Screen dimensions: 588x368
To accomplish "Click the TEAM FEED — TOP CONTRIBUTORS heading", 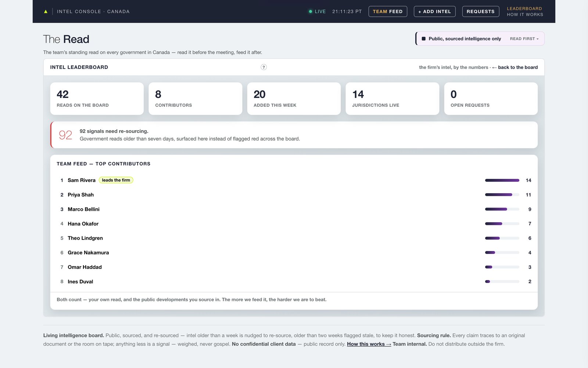I will (104, 164).
